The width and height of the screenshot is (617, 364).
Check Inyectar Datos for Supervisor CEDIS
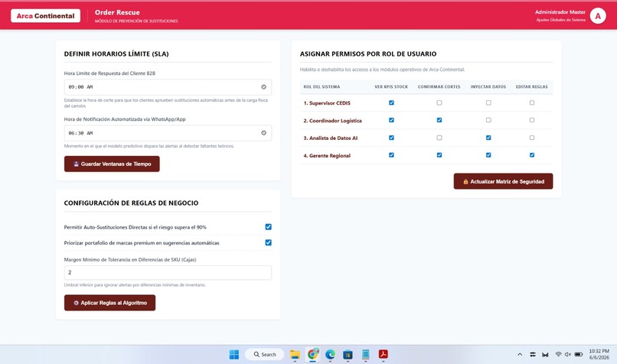(x=488, y=102)
